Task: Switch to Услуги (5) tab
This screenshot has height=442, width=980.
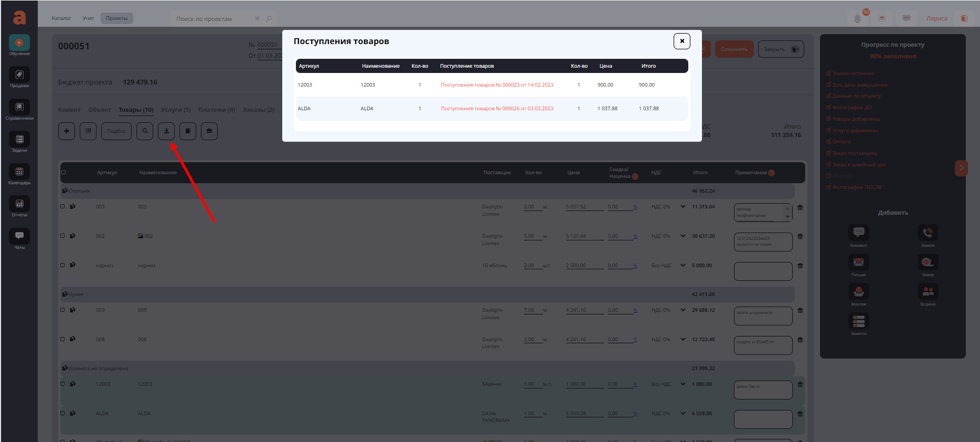Action: coord(176,110)
